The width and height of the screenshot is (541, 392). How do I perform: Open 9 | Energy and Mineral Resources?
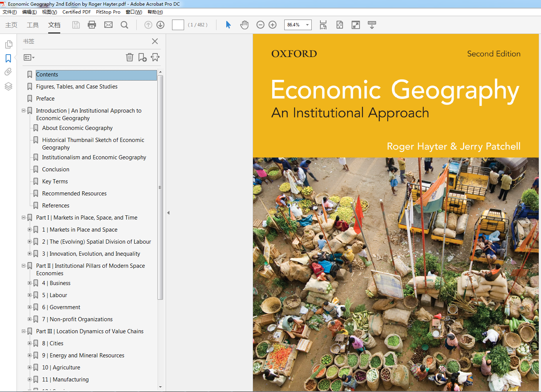tap(83, 355)
